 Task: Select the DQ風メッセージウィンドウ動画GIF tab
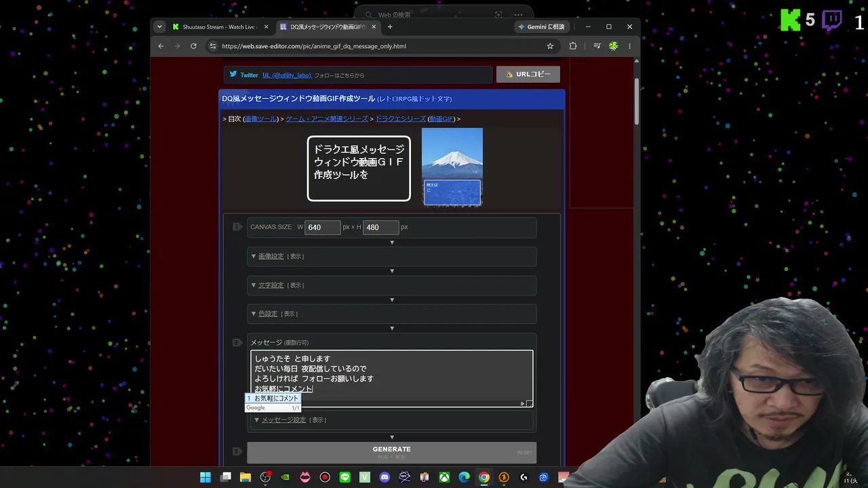[328, 27]
